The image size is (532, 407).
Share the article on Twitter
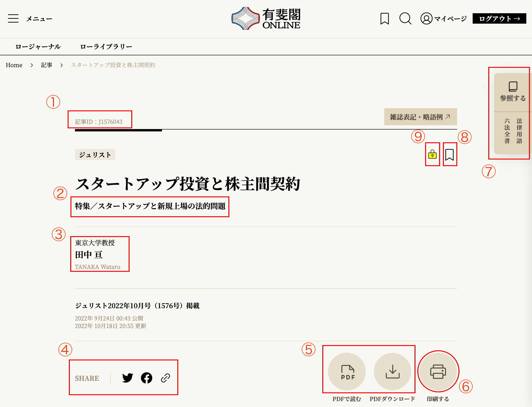point(127,378)
